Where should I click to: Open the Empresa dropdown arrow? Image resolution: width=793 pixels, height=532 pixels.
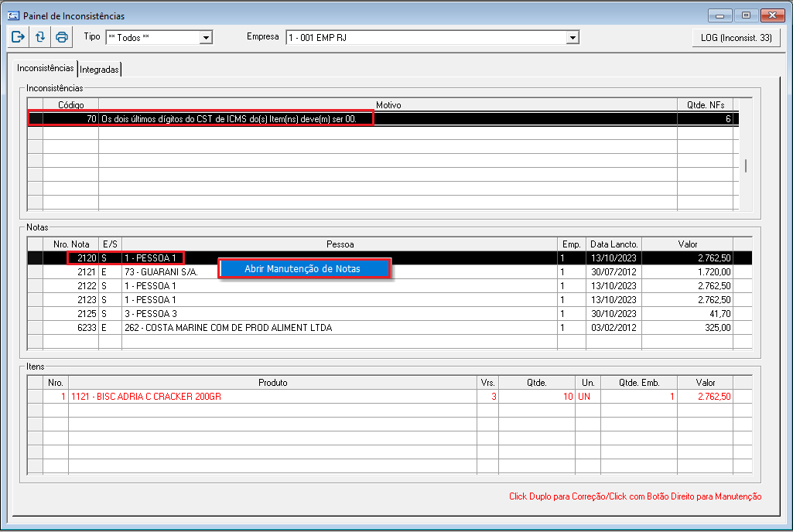coord(573,37)
